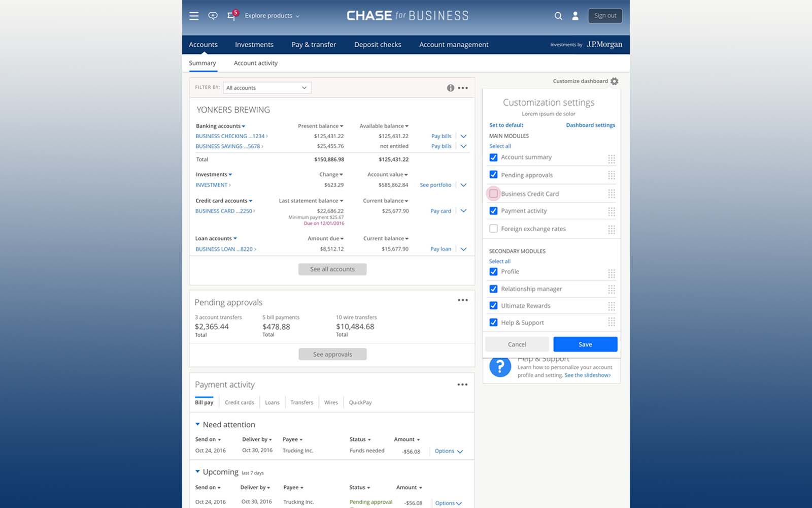The width and height of the screenshot is (812, 508).
Task: Collapse the Need attention section
Action: pyautogui.click(x=198, y=424)
